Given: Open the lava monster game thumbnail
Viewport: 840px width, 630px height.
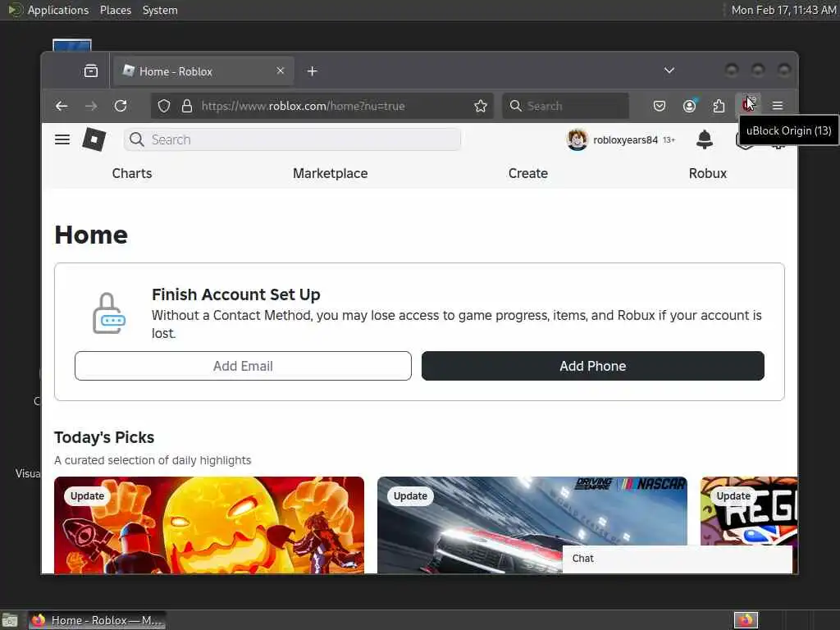Looking at the screenshot, I should 209,525.
